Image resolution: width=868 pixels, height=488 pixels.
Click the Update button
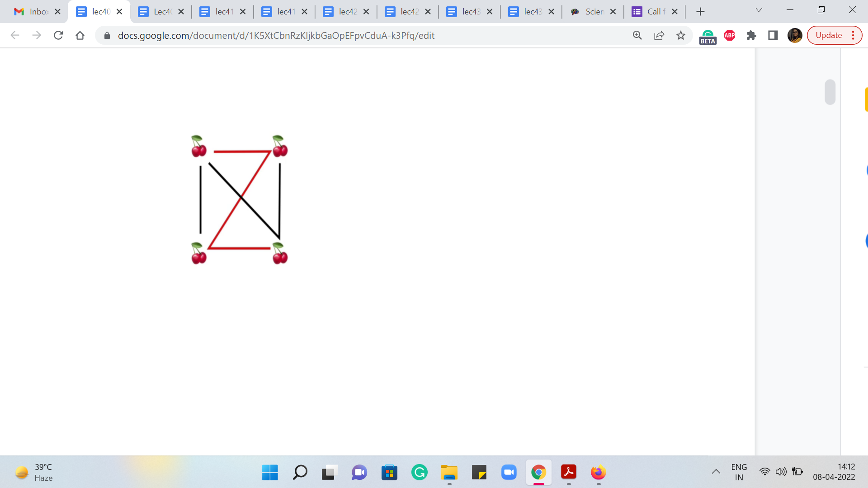tap(829, 35)
